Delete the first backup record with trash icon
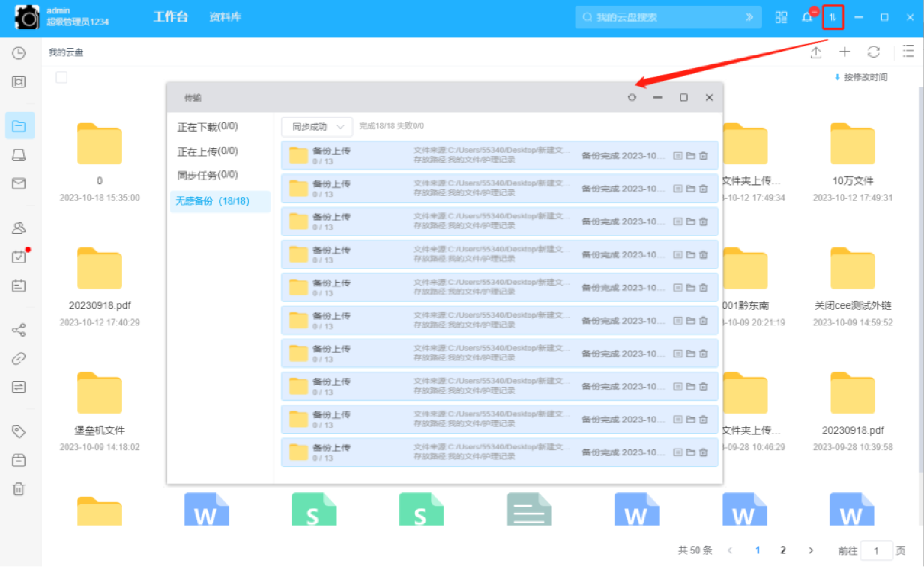 tap(703, 156)
